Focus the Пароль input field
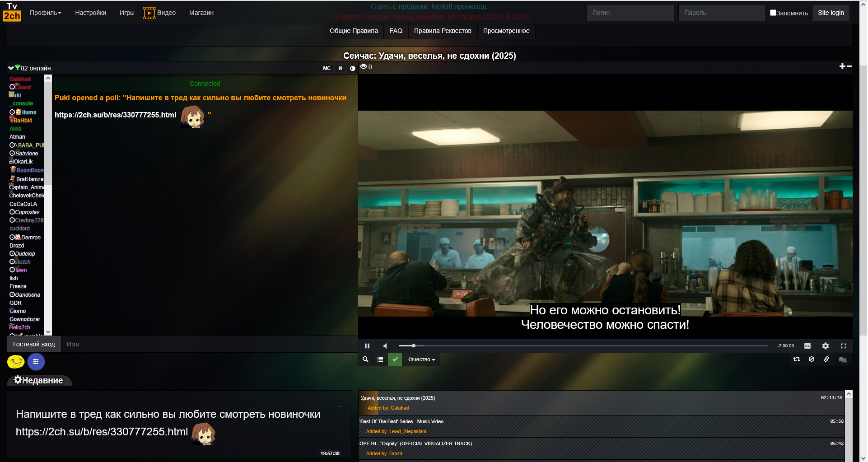The image size is (868, 462). 722,13
